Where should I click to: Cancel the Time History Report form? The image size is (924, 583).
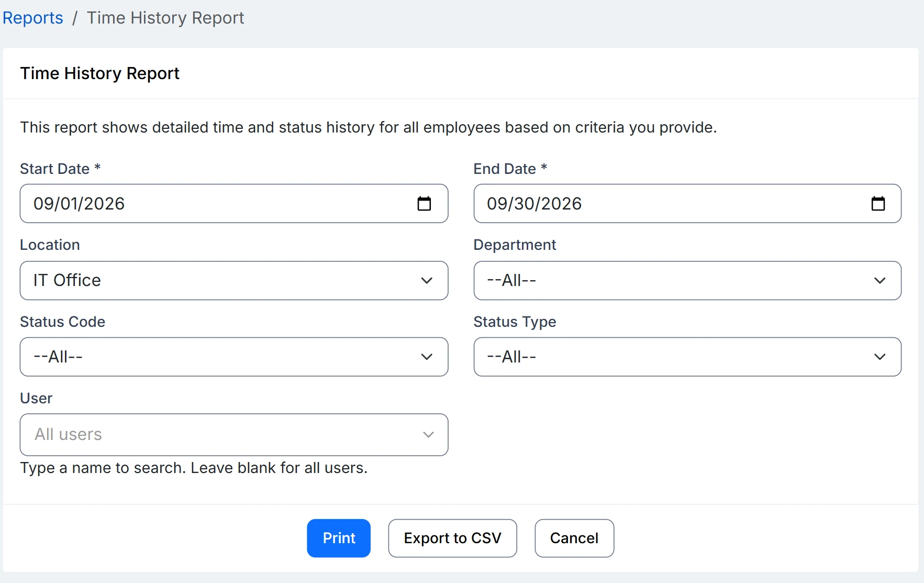(x=574, y=538)
